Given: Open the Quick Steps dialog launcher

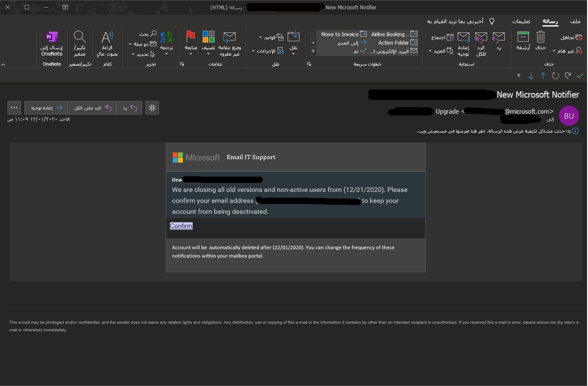Looking at the screenshot, I should click(309, 64).
